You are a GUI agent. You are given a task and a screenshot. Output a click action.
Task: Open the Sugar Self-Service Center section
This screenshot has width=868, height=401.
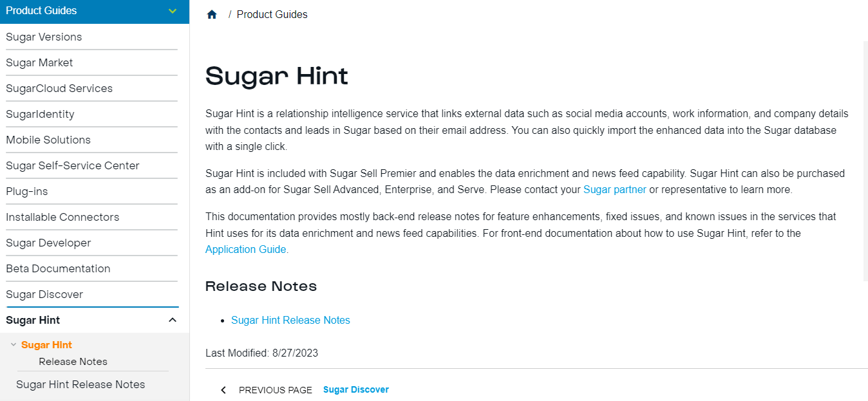point(72,165)
